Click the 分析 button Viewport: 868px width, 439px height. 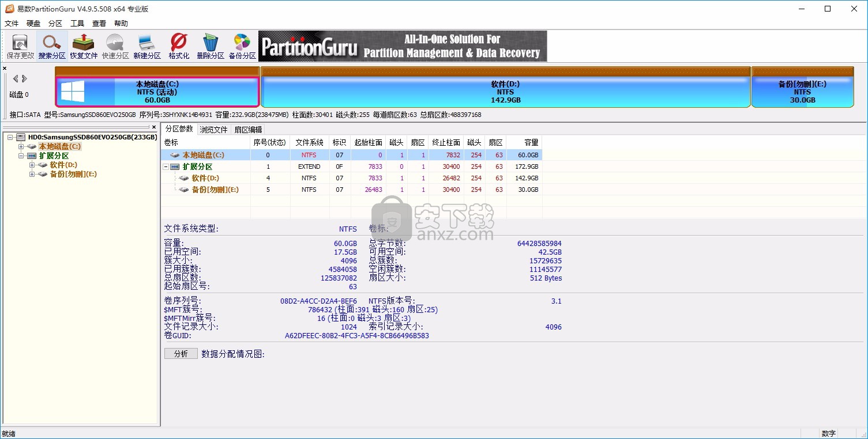(x=181, y=354)
